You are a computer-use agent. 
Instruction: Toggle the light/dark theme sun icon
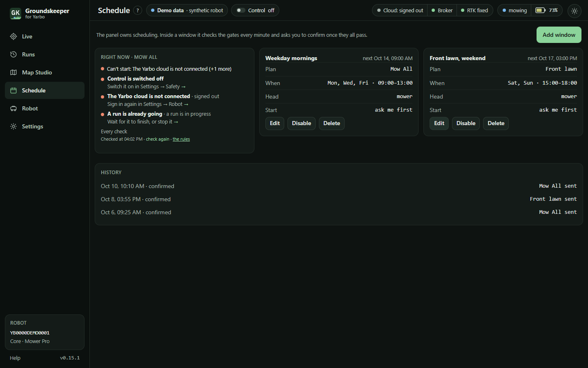tap(575, 11)
